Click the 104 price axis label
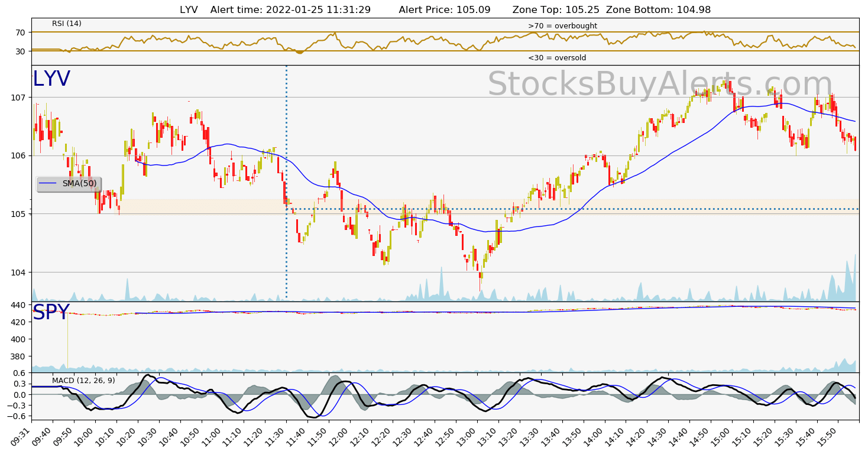Image resolution: width=868 pixels, height=454 pixels. [19, 273]
